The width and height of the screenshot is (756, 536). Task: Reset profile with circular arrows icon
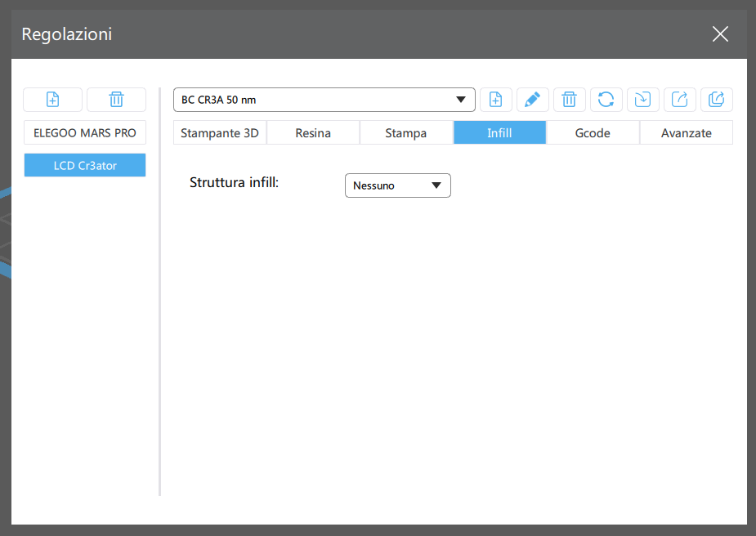tap(606, 100)
